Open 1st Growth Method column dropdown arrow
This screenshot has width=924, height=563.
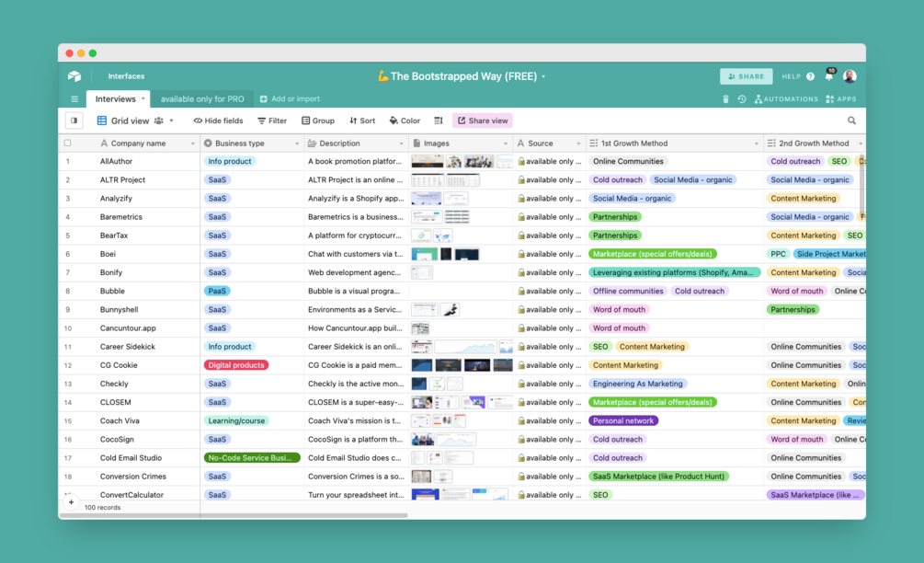click(x=756, y=144)
